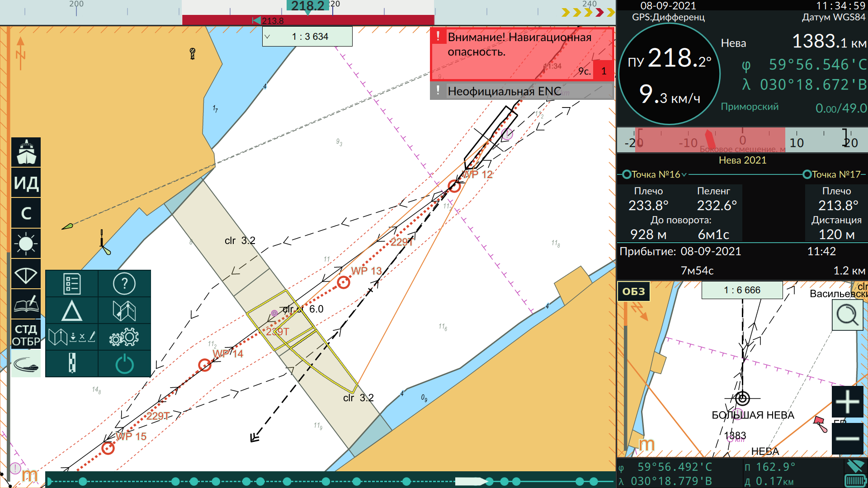Toggle the СТД ОТБР standard display button
Viewport: 868px width, 488px height.
click(x=26, y=335)
